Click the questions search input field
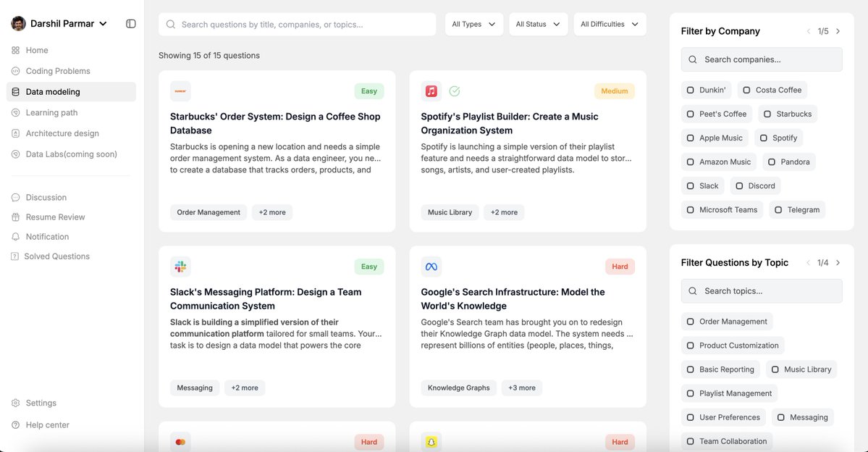This screenshot has height=452, width=868. pos(298,25)
